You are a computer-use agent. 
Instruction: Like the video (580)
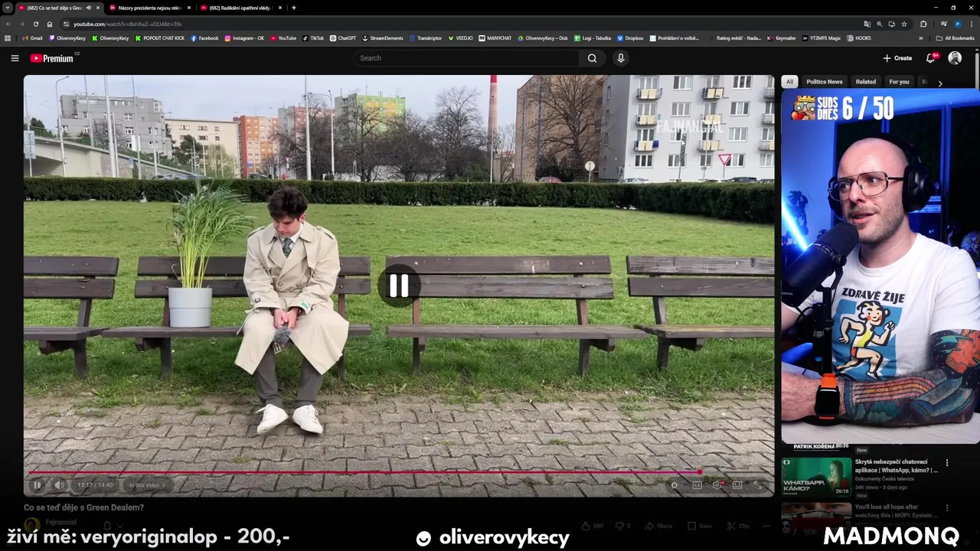tap(593, 526)
